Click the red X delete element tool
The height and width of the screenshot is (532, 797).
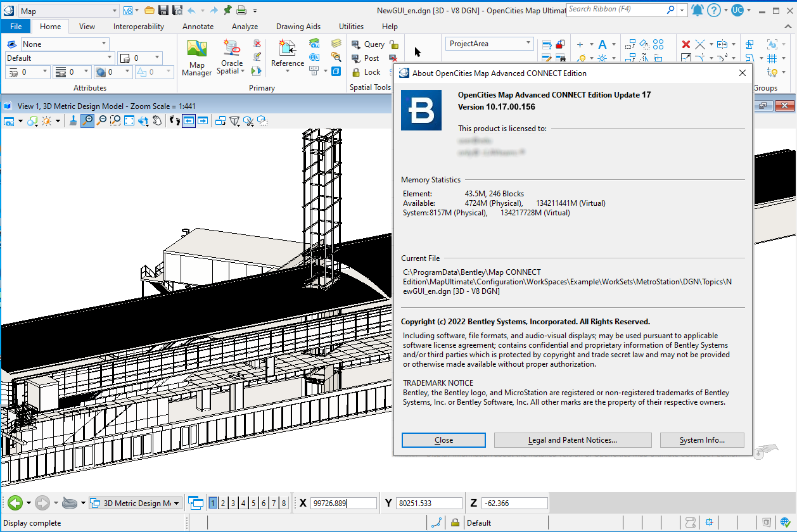685,44
